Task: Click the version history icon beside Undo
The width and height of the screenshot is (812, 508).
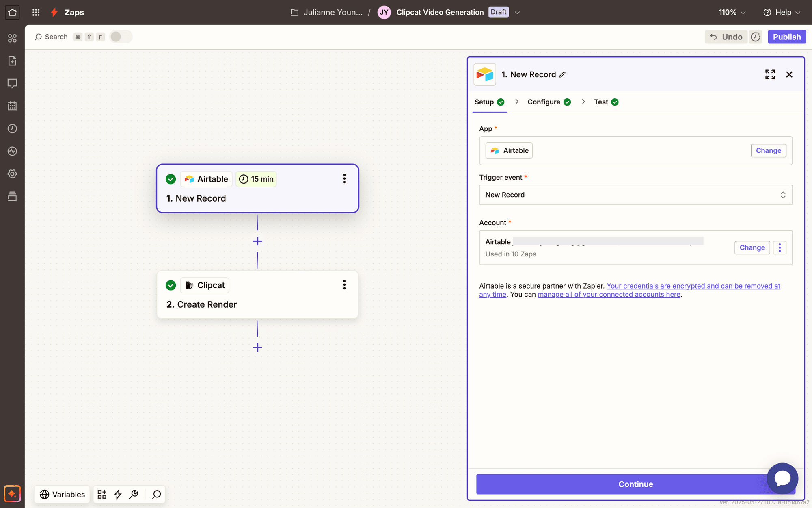Action: tap(756, 37)
